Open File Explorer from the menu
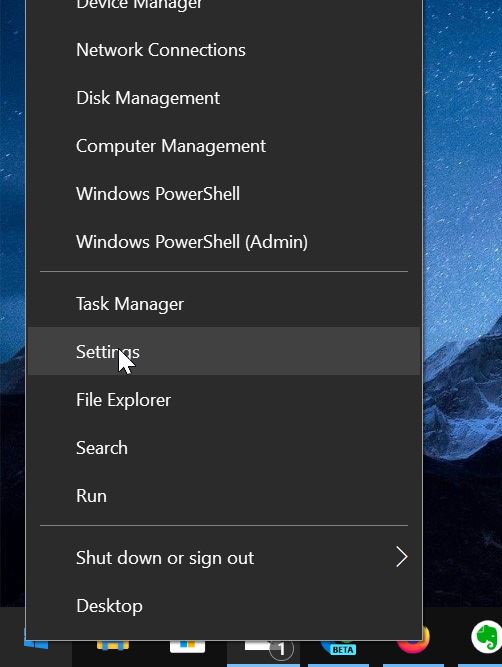Image resolution: width=502 pixels, height=667 pixels. (224, 400)
